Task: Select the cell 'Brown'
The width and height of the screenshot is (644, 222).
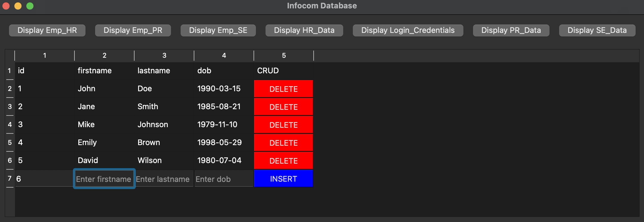Action: click(x=164, y=143)
